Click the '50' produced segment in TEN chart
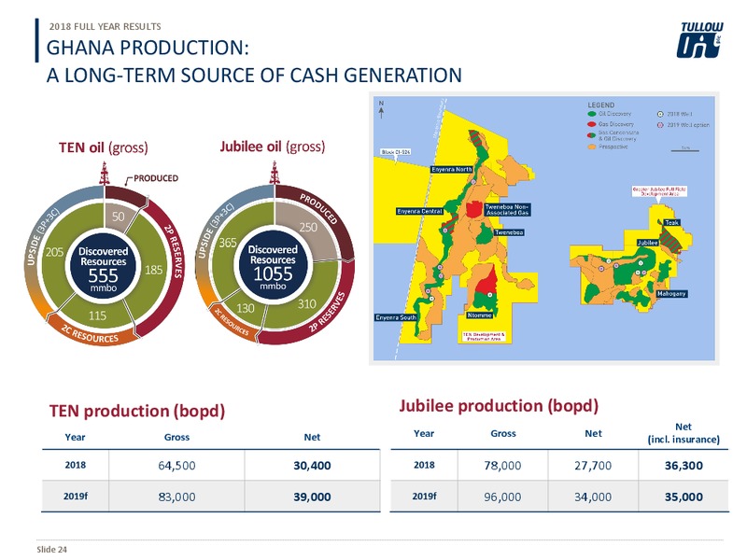Image resolution: width=747 pixels, height=560 pixels. tap(119, 217)
